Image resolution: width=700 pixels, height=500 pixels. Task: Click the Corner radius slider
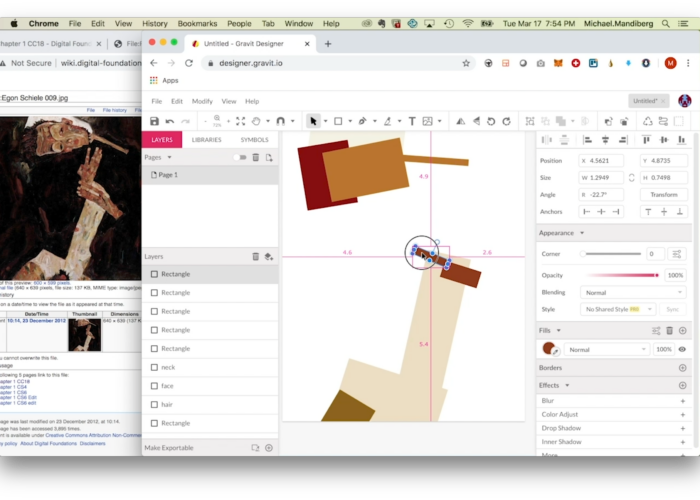click(x=612, y=254)
